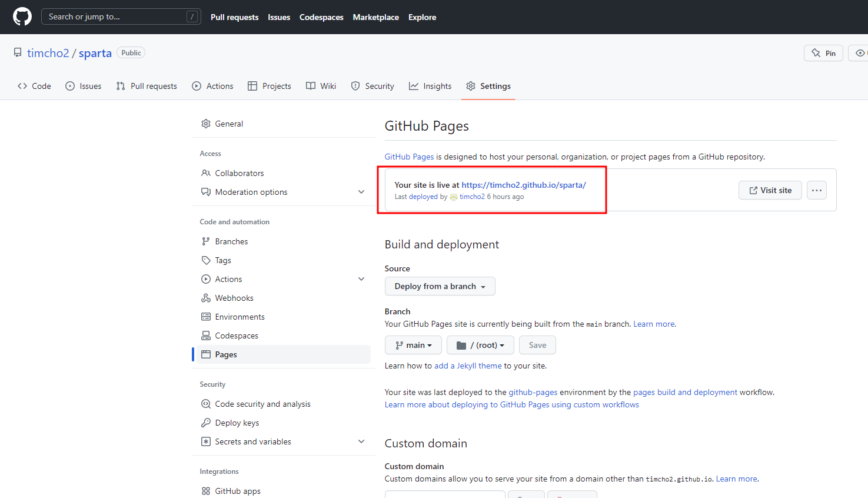Open the pages build and deployment link
This screenshot has width=868, height=498.
coord(685,392)
